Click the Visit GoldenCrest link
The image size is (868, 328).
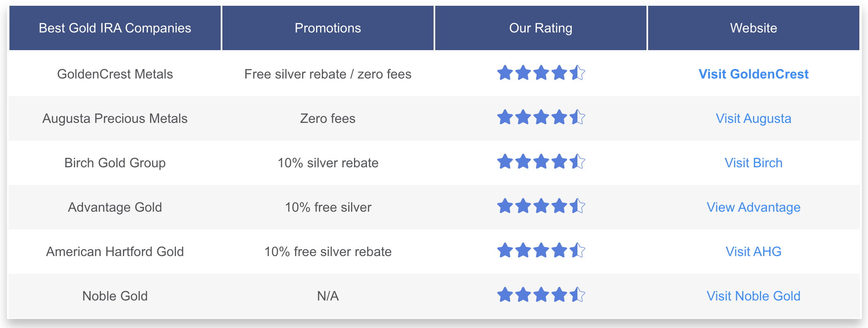pyautogui.click(x=753, y=74)
